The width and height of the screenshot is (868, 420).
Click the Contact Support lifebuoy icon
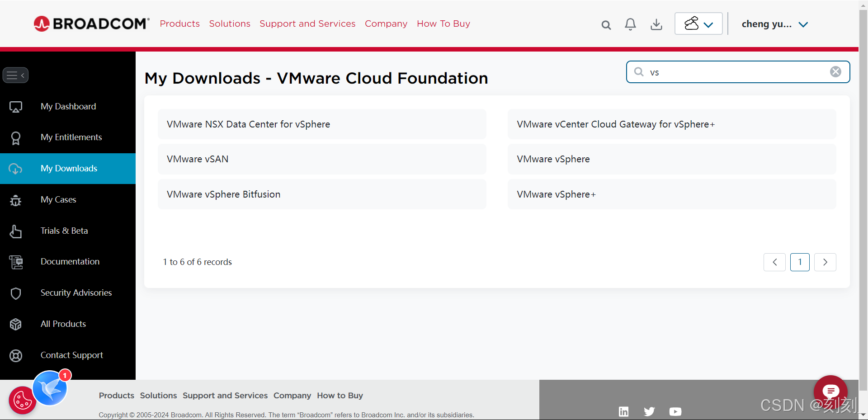coord(16,356)
